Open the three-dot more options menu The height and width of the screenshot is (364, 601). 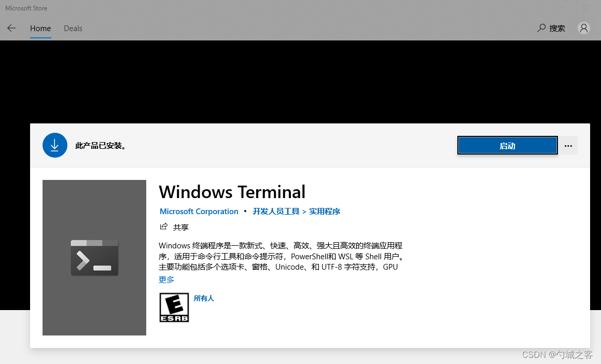568,146
